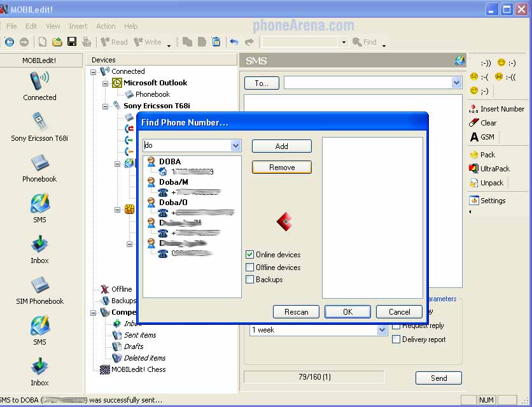532x407 pixels.
Task: Click OK in Find Phone Number dialog
Action: click(x=347, y=312)
